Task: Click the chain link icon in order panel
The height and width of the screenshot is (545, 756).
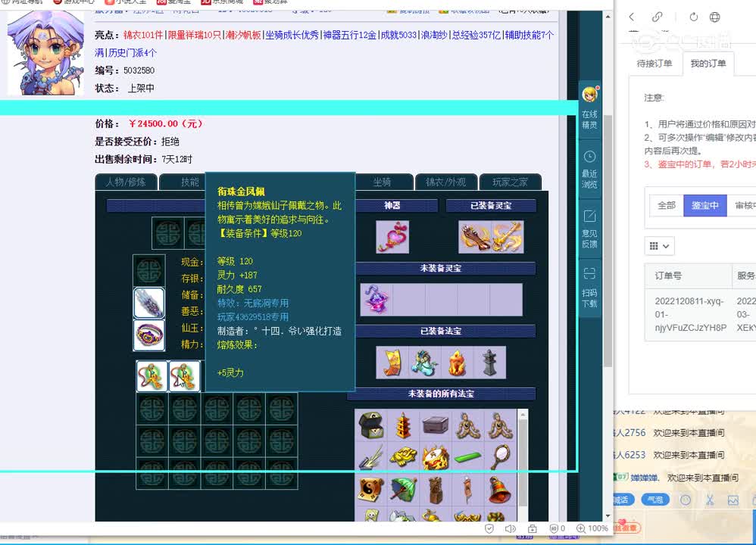Action: [657, 17]
